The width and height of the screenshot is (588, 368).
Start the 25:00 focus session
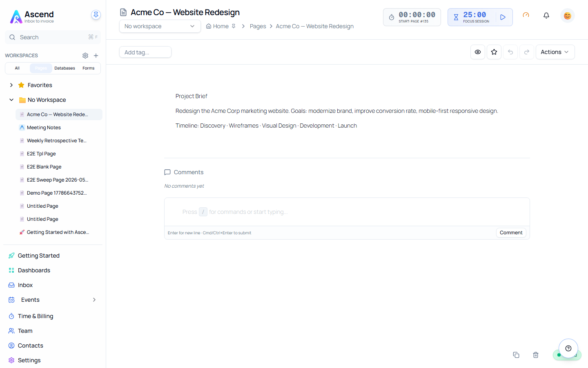(x=503, y=17)
